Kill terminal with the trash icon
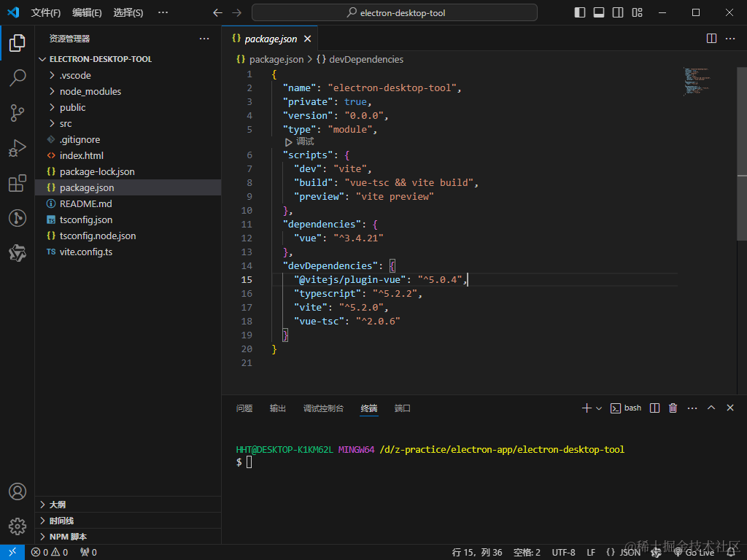747x560 pixels. pyautogui.click(x=673, y=408)
